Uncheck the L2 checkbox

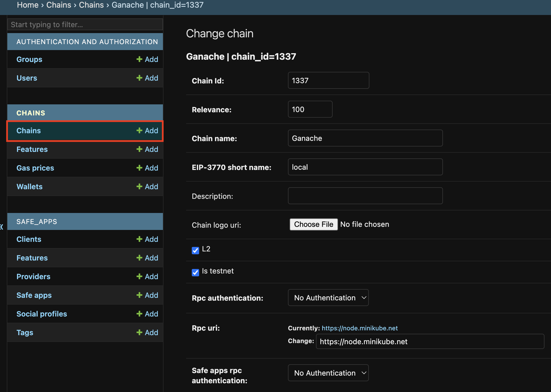point(195,250)
